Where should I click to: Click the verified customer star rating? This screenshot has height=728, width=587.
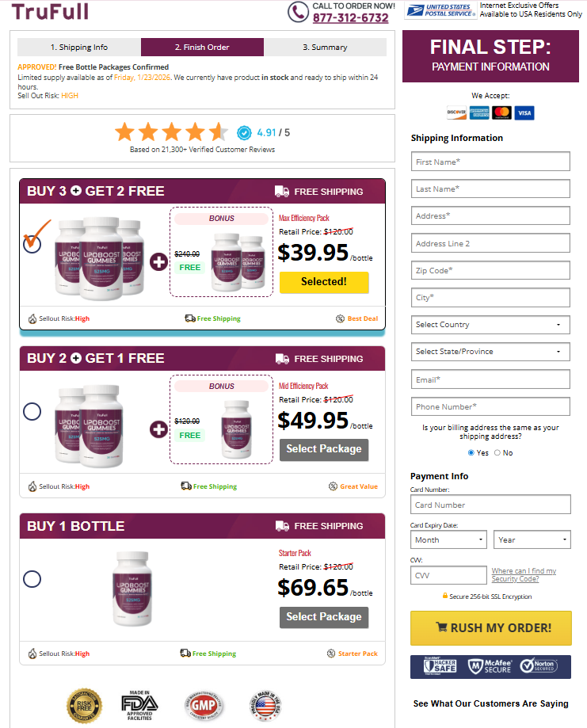click(x=171, y=130)
